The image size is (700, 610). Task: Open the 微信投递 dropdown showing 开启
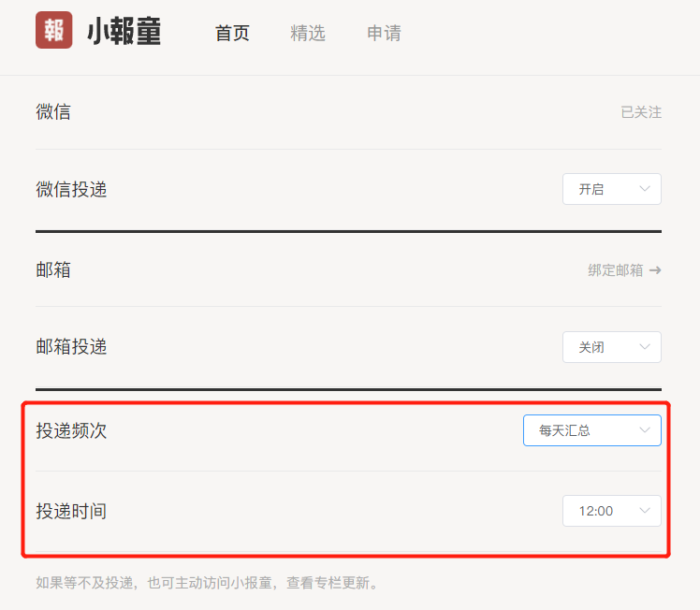(612, 189)
